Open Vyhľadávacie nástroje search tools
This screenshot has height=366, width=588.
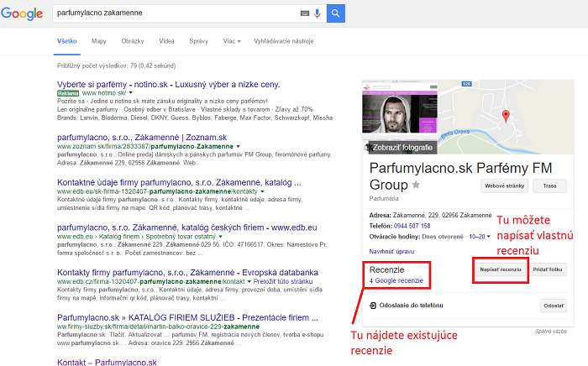[284, 41]
